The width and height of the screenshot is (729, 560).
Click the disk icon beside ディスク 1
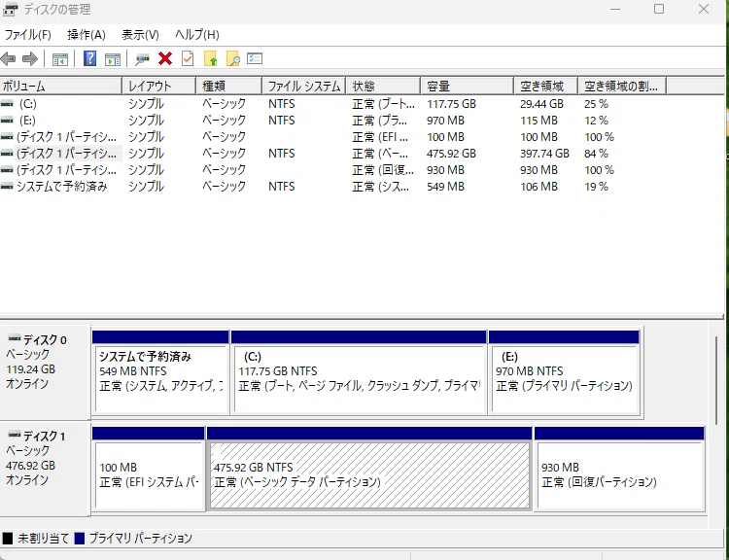(15, 435)
